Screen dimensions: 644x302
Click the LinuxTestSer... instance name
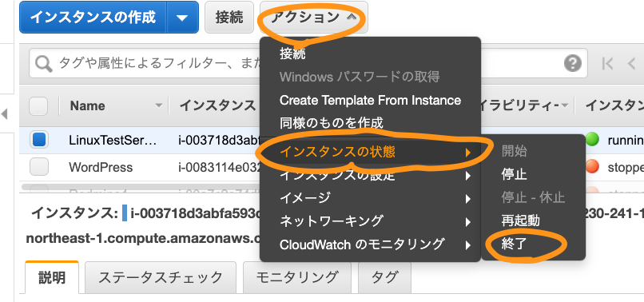[113, 141]
